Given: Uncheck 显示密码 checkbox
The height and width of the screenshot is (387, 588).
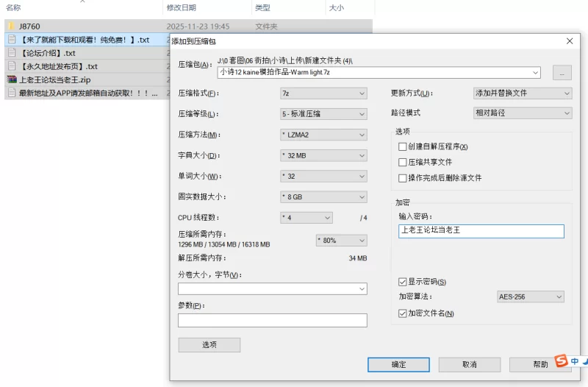Looking at the screenshot, I should click(402, 282).
